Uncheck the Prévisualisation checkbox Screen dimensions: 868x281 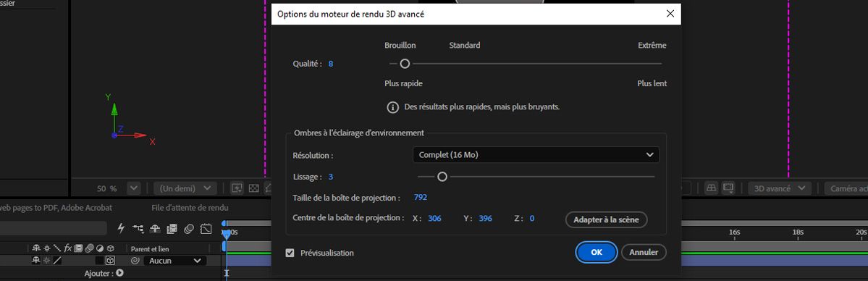coord(290,253)
